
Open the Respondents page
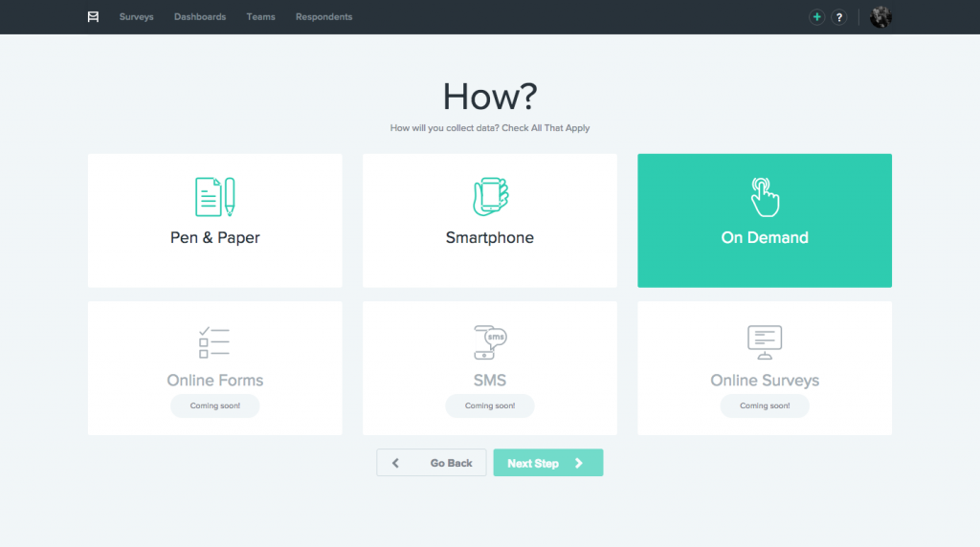[323, 17]
